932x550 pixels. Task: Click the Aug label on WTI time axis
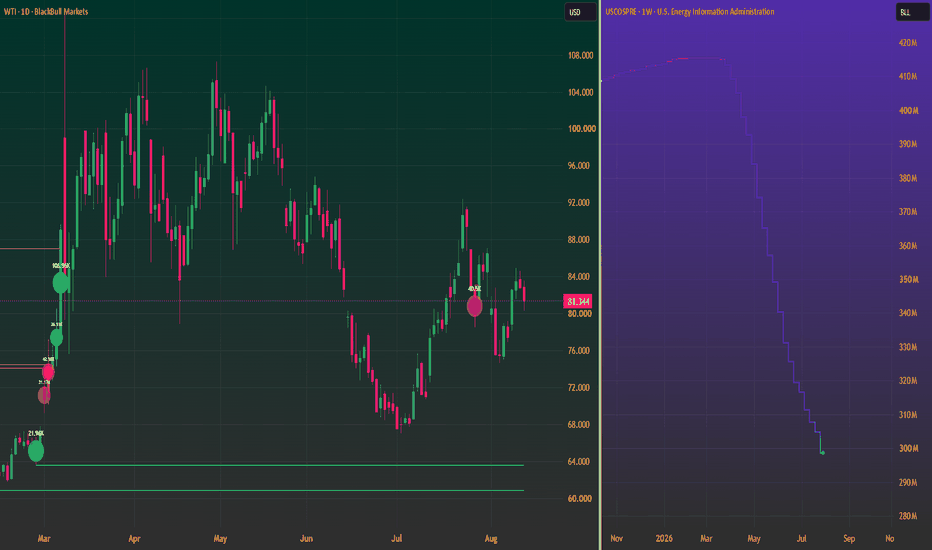491,538
